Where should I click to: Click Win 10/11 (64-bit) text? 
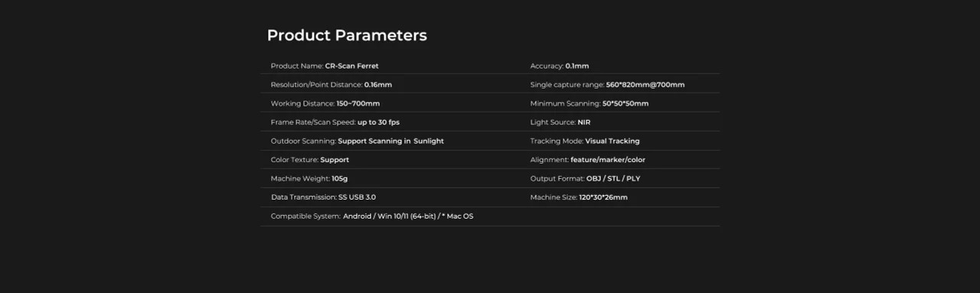point(407,216)
